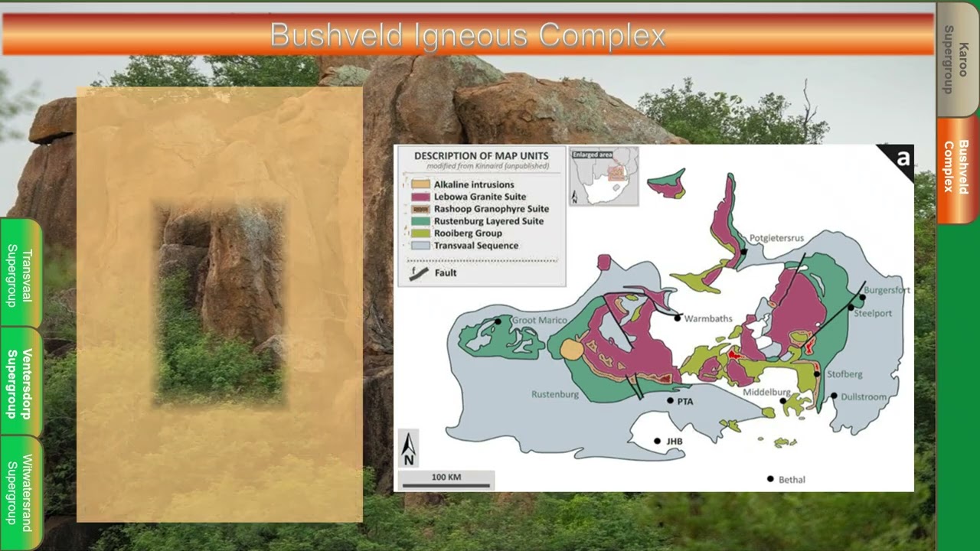Click the 'Alkaline intrusions' legend text
Image resolution: width=980 pixels, height=551 pixels.
(x=474, y=184)
